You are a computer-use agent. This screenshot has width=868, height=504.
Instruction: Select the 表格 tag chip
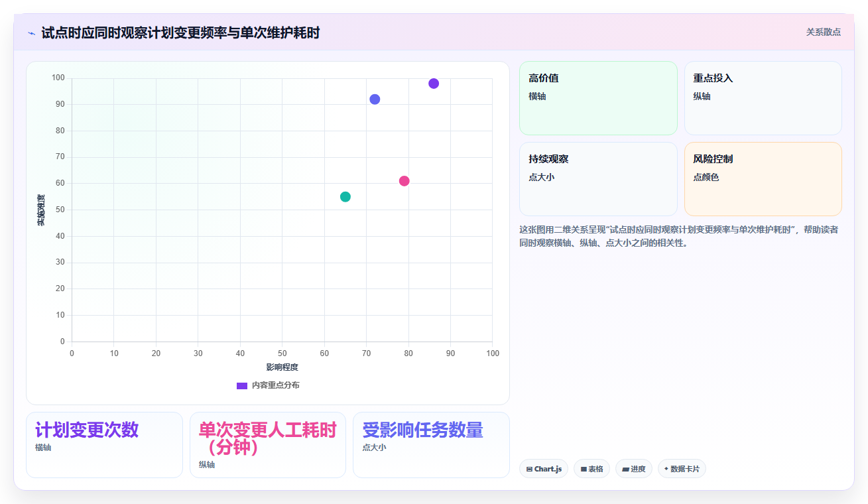tap(592, 469)
